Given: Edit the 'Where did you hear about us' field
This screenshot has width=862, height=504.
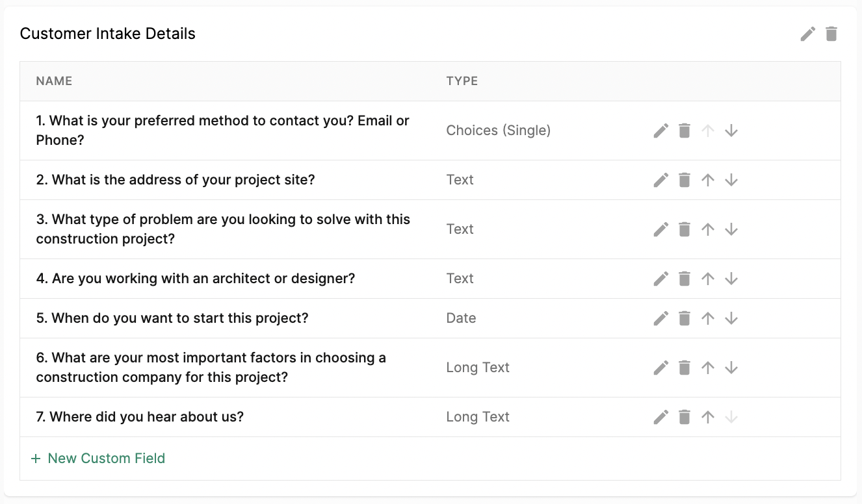Looking at the screenshot, I should click(x=661, y=417).
